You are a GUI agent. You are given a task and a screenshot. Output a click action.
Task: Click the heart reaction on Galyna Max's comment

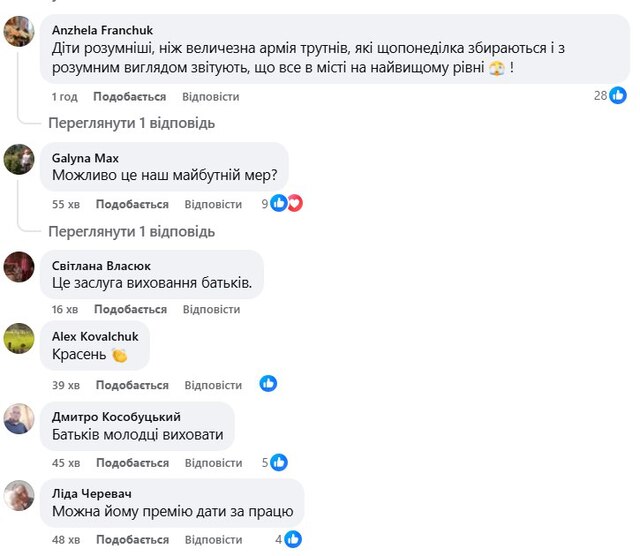coord(295,203)
